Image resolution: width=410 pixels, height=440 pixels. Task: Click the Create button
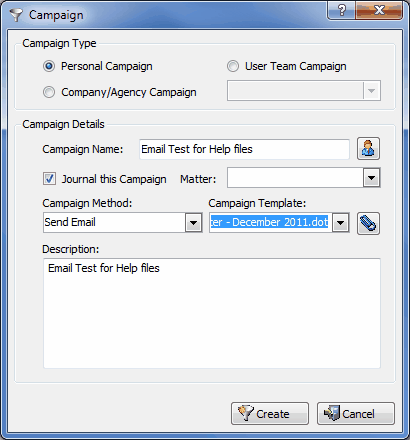coord(270,413)
